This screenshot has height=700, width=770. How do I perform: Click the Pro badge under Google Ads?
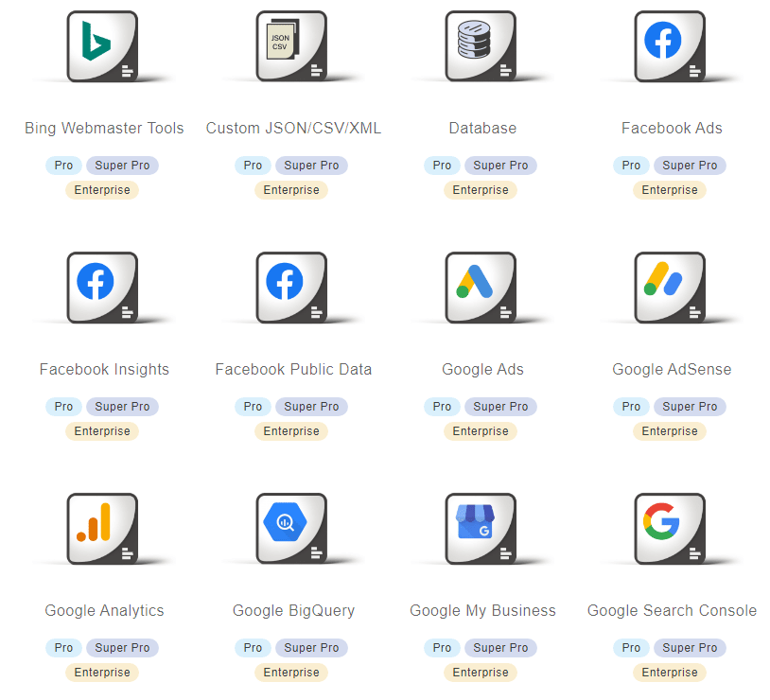pos(442,407)
